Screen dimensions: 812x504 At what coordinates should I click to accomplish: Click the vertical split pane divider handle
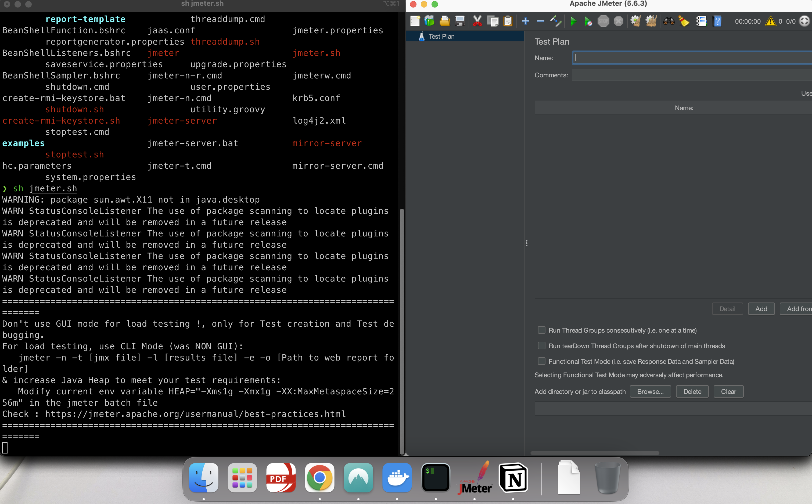(526, 243)
